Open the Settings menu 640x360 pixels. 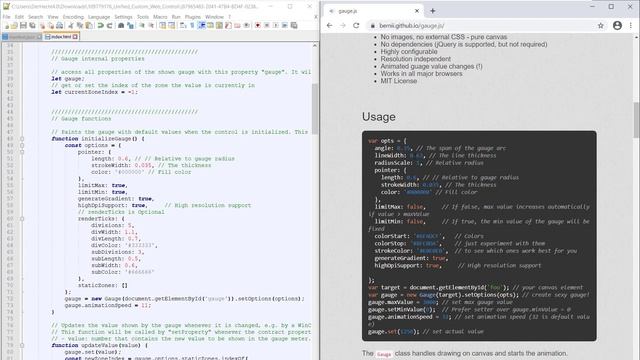point(123,17)
